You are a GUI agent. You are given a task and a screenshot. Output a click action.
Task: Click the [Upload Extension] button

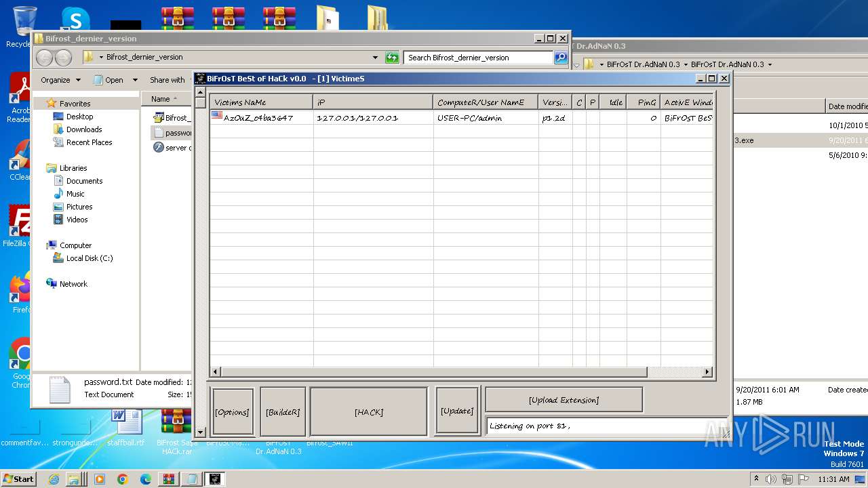pos(564,400)
